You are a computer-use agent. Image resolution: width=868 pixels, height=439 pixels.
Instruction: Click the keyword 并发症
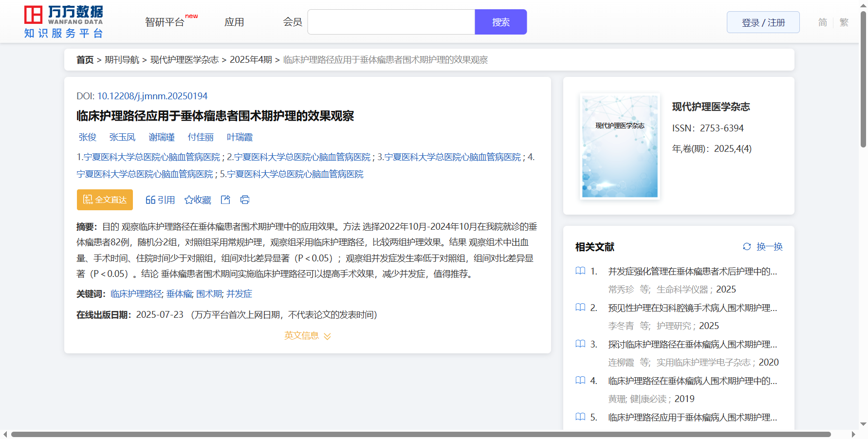pyautogui.click(x=239, y=294)
